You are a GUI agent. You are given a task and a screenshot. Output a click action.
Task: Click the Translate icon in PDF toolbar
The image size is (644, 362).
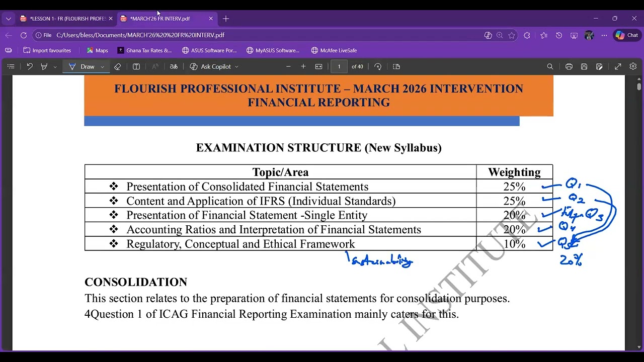coord(174,66)
